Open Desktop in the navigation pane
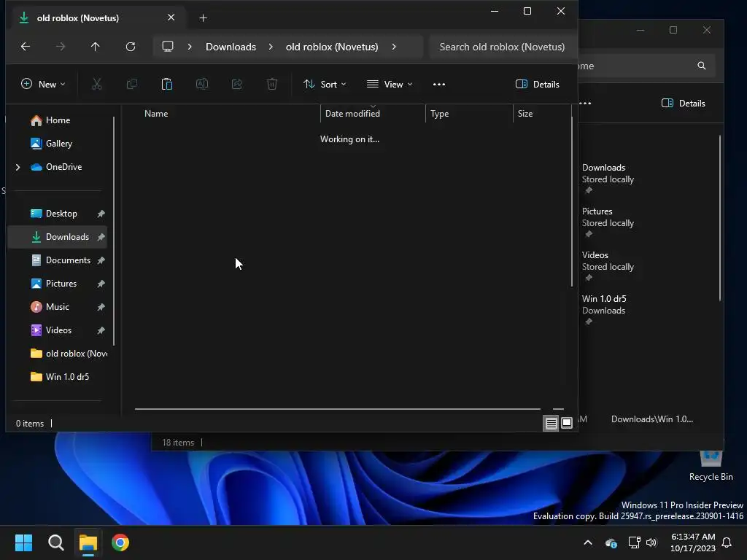The image size is (747, 560). tap(57, 214)
